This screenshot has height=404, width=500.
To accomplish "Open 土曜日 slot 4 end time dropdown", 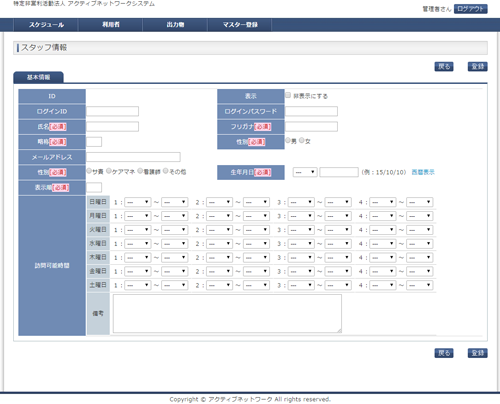I will (x=419, y=285).
